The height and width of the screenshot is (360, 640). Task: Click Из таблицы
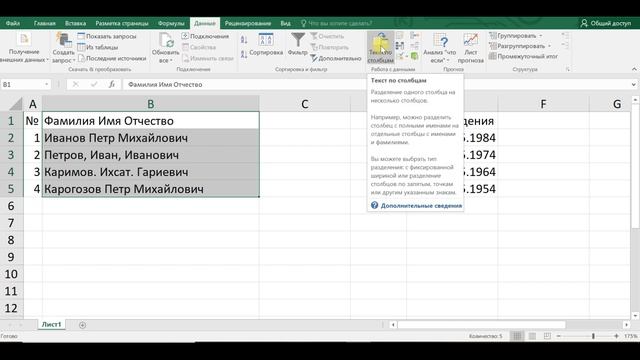(x=98, y=47)
